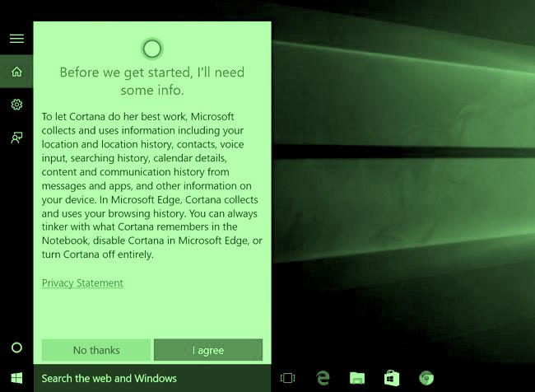Viewport: 535px width, 392px height.
Task: Open Task View from the taskbar
Action: [x=287, y=378]
